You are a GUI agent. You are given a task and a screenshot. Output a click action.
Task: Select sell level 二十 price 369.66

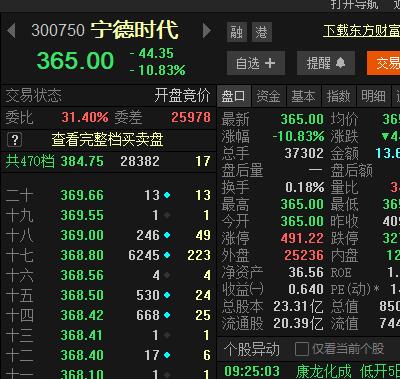pos(82,195)
